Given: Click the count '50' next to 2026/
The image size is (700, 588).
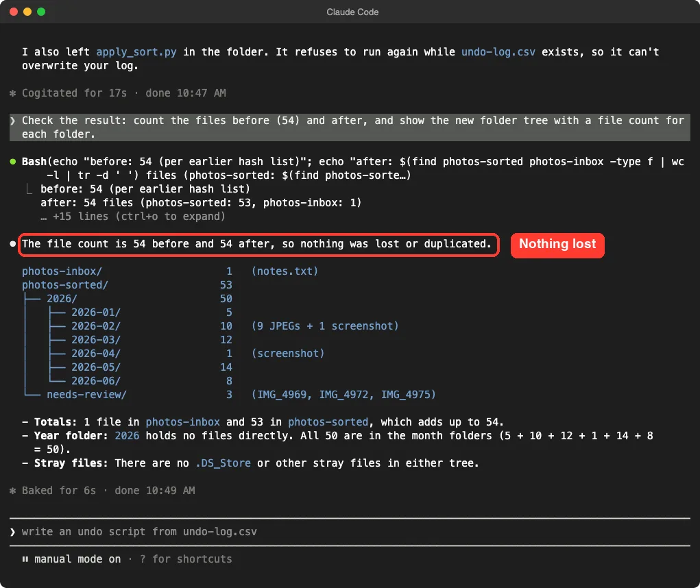Looking at the screenshot, I should coord(226,299).
